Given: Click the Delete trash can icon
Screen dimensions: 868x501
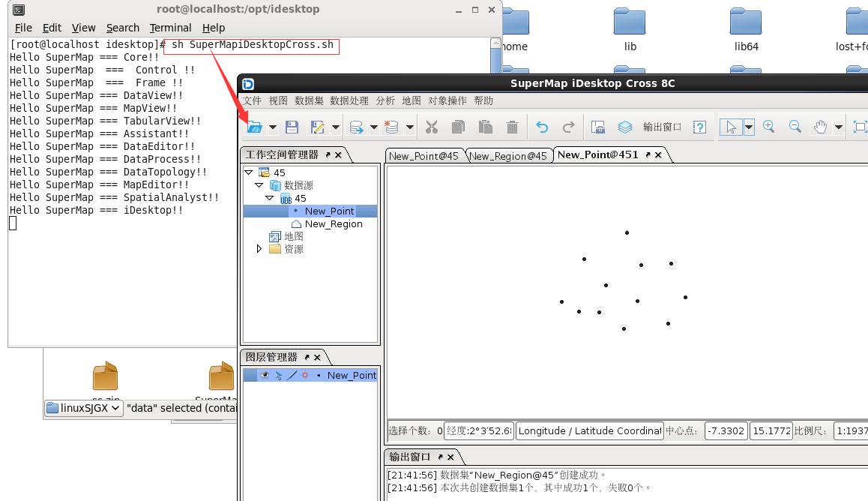Looking at the screenshot, I should click(512, 127).
